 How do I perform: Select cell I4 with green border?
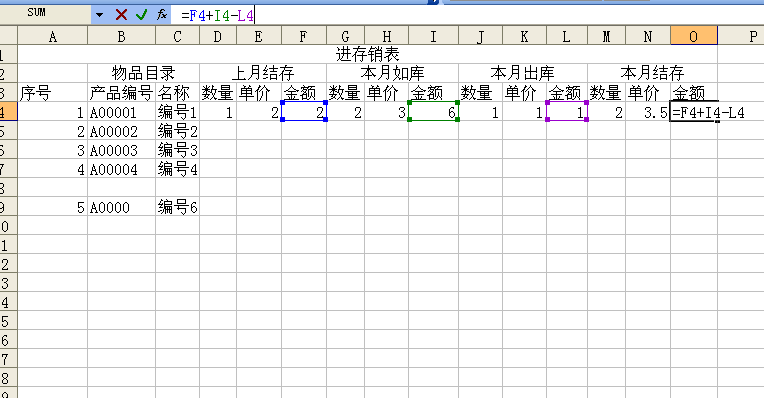[x=433, y=112]
